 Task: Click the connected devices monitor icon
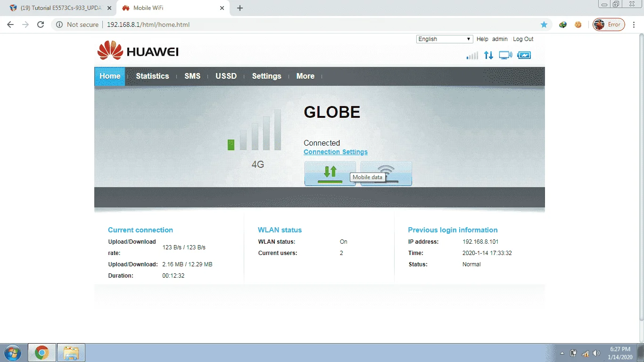coord(505,55)
